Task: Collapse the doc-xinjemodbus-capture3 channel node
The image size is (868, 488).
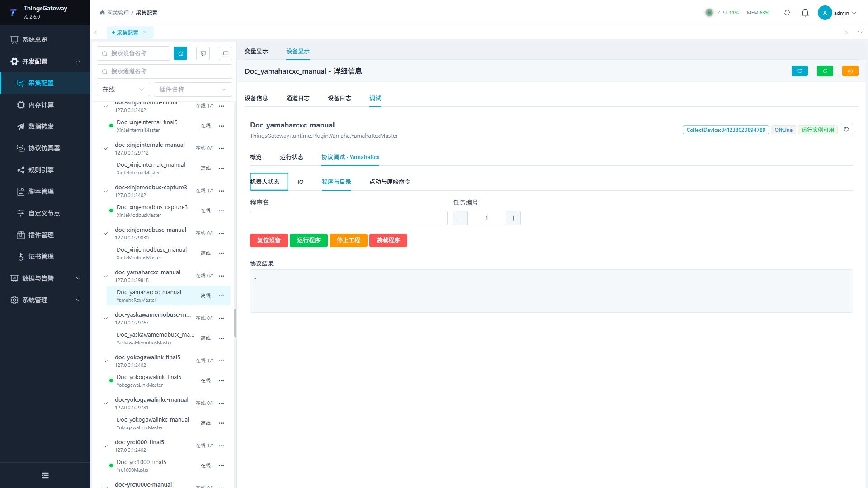Action: click(105, 191)
